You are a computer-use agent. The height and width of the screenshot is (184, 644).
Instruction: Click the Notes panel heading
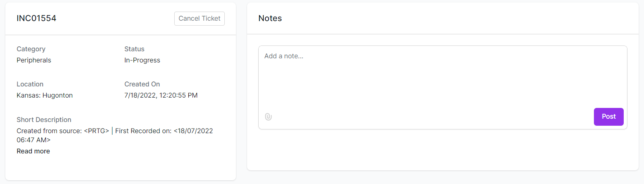tap(270, 18)
